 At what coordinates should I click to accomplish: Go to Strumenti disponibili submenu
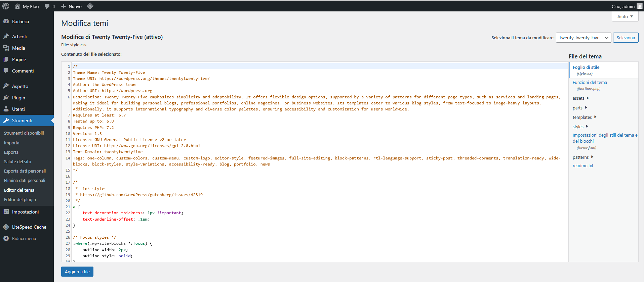24,133
